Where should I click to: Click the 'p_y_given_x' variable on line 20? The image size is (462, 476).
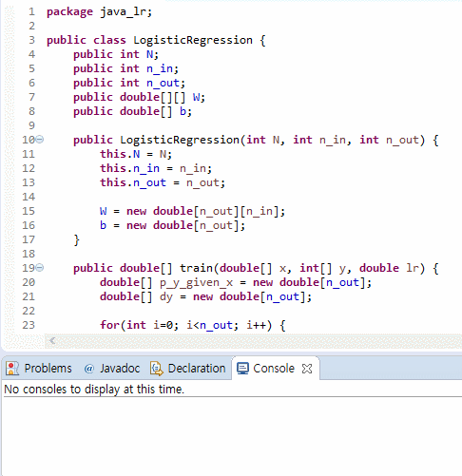(x=197, y=282)
